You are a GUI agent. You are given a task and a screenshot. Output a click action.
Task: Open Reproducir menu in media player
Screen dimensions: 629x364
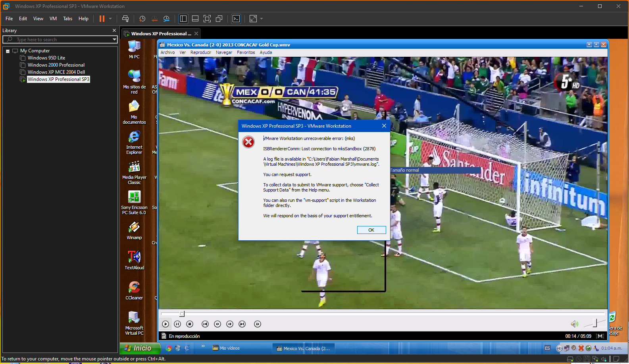point(201,52)
